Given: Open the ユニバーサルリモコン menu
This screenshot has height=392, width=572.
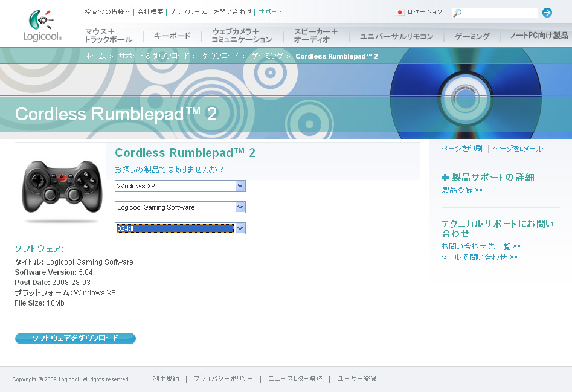Looking at the screenshot, I should pos(396,36).
